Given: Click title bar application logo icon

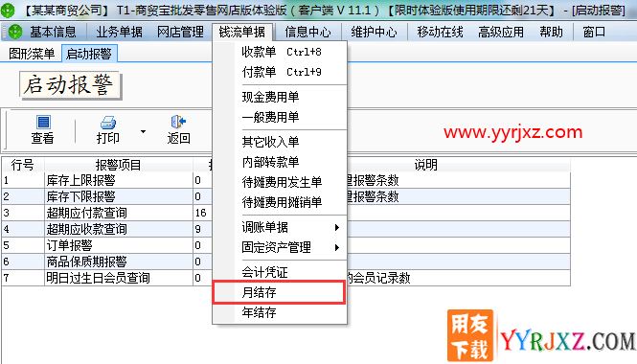Looking at the screenshot, I should point(7,10).
